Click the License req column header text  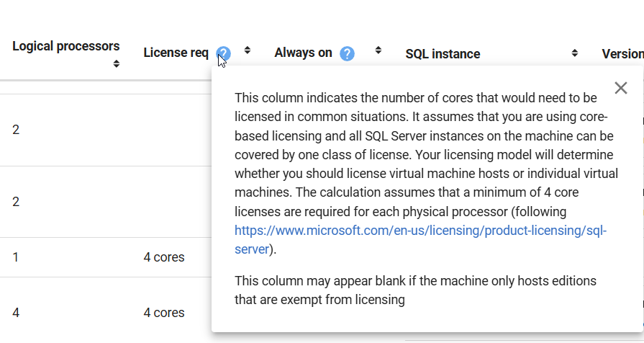(x=176, y=53)
